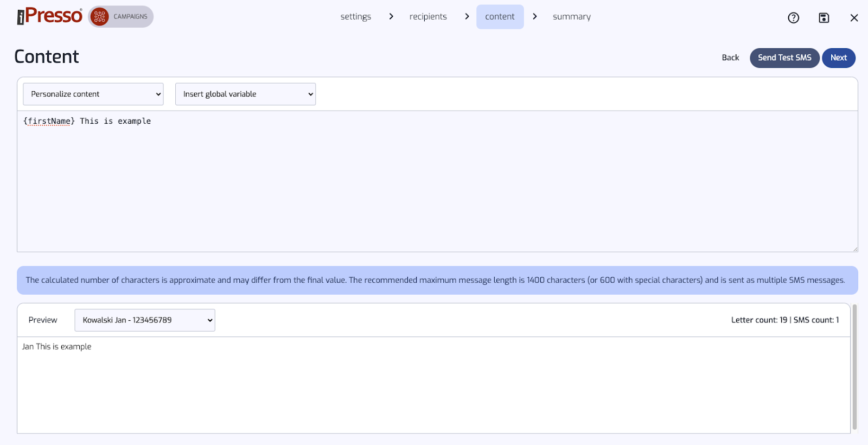The height and width of the screenshot is (445, 868).
Task: Click the chevron between settings and recipients
Action: coord(391,17)
